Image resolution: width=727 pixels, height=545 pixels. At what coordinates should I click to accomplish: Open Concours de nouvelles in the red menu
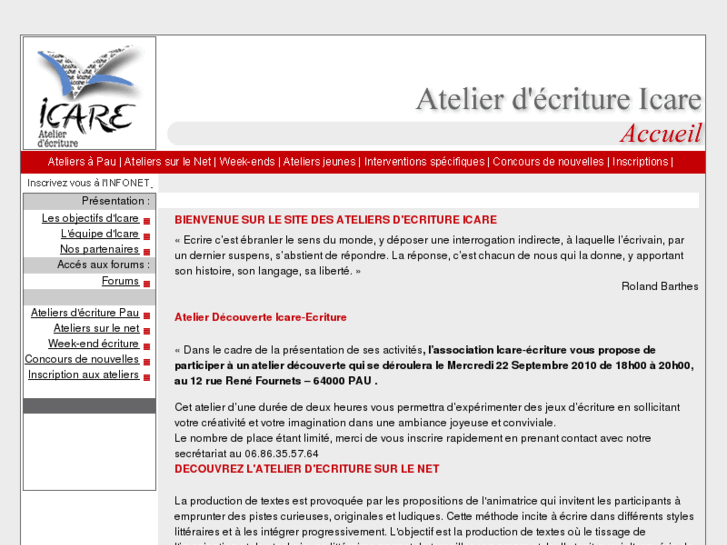click(548, 162)
